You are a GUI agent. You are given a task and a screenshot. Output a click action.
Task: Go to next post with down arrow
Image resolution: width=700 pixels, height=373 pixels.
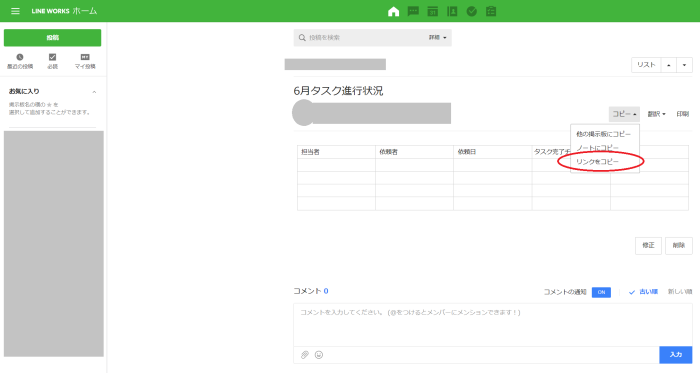[x=684, y=65]
